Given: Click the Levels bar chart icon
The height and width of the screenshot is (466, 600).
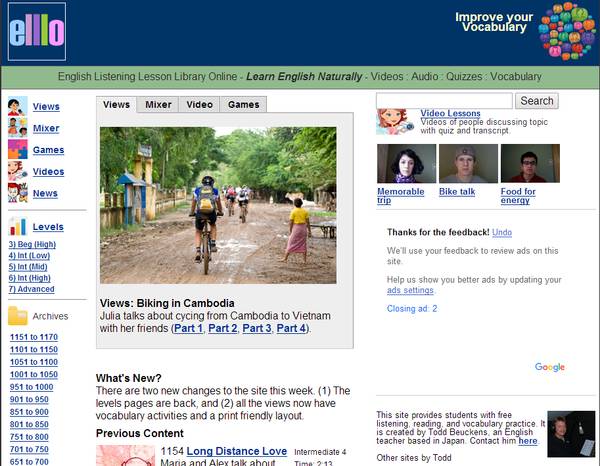Looking at the screenshot, I should click(17, 226).
